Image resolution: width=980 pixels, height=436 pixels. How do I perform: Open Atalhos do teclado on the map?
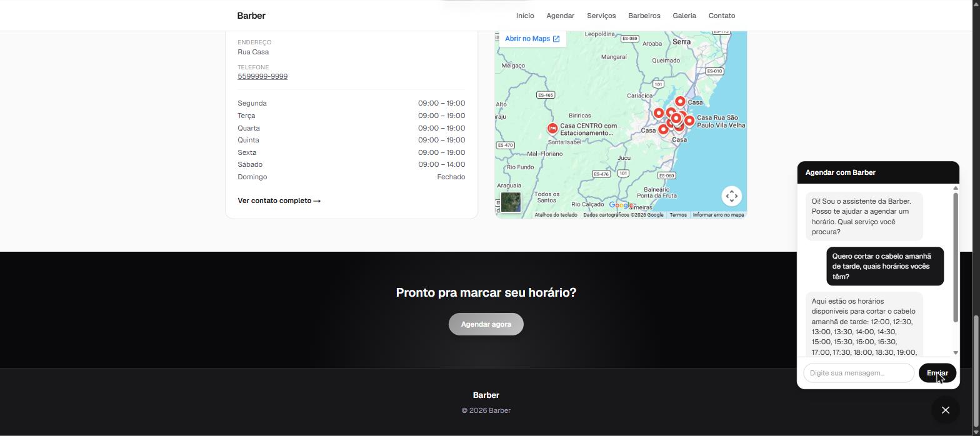pos(556,215)
